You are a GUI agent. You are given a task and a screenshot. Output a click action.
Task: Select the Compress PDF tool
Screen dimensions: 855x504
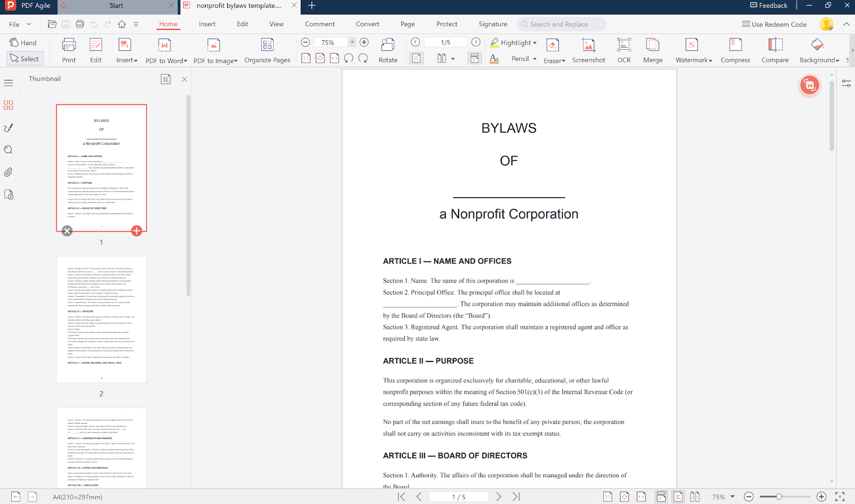[735, 45]
